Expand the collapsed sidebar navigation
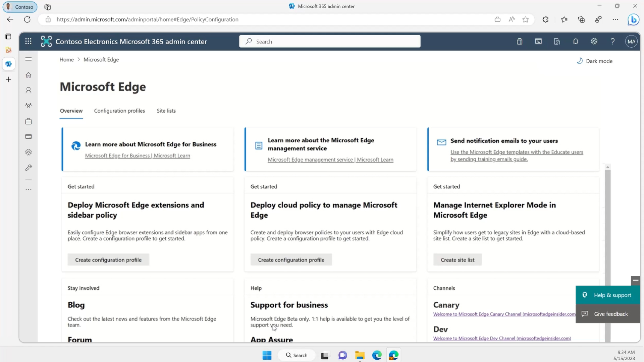This screenshot has height=362, width=644. [28, 59]
